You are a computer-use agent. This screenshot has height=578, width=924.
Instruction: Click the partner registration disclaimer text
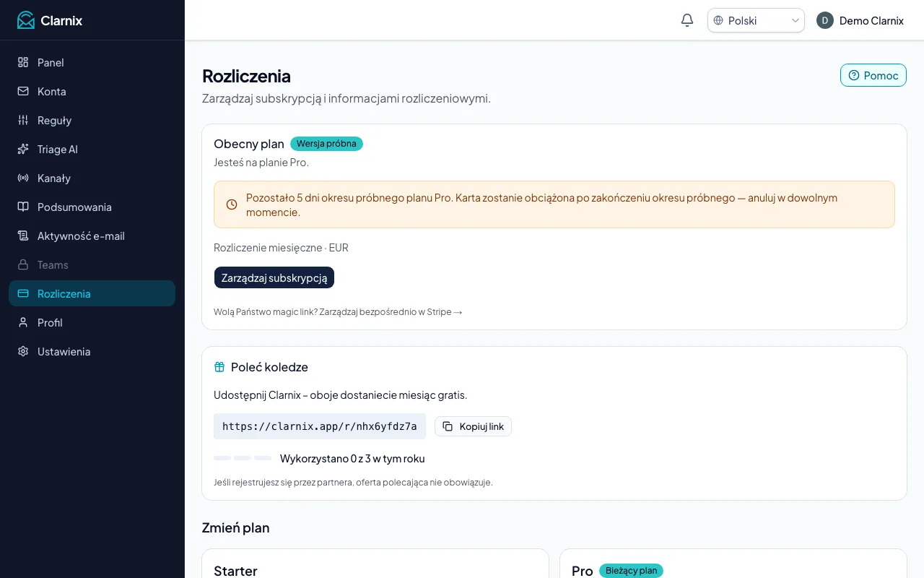click(x=353, y=482)
